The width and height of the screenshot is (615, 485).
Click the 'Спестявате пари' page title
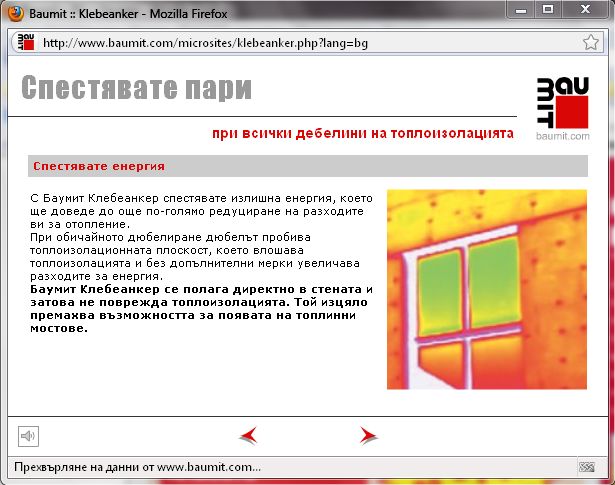(136, 89)
